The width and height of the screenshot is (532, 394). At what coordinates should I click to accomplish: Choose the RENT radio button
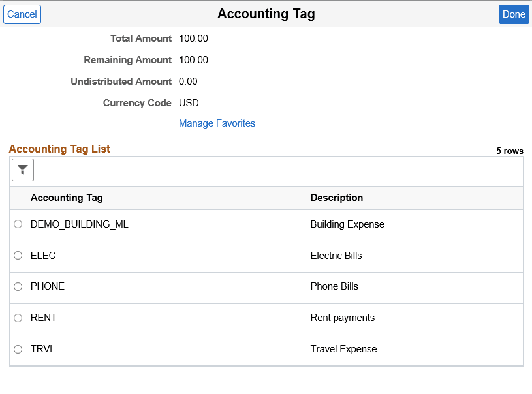pos(18,318)
